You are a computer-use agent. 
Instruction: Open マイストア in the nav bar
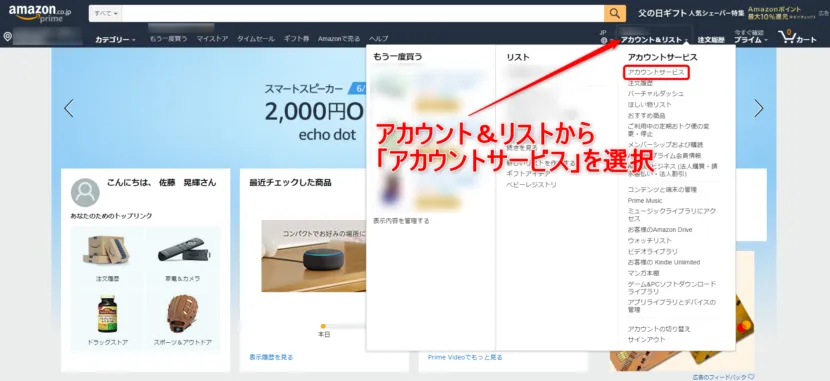(212, 39)
